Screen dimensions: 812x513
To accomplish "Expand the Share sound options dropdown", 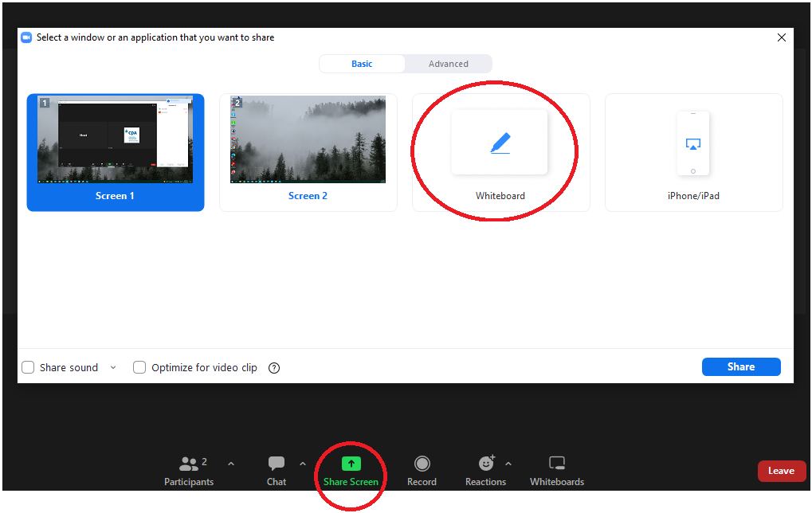I will (x=112, y=367).
